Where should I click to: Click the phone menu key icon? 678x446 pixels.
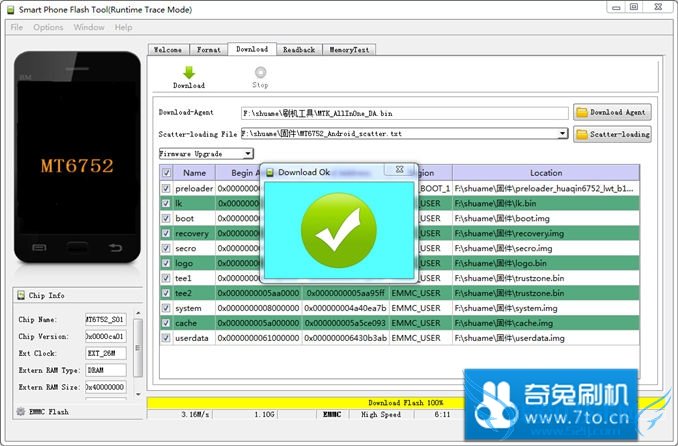(39, 247)
